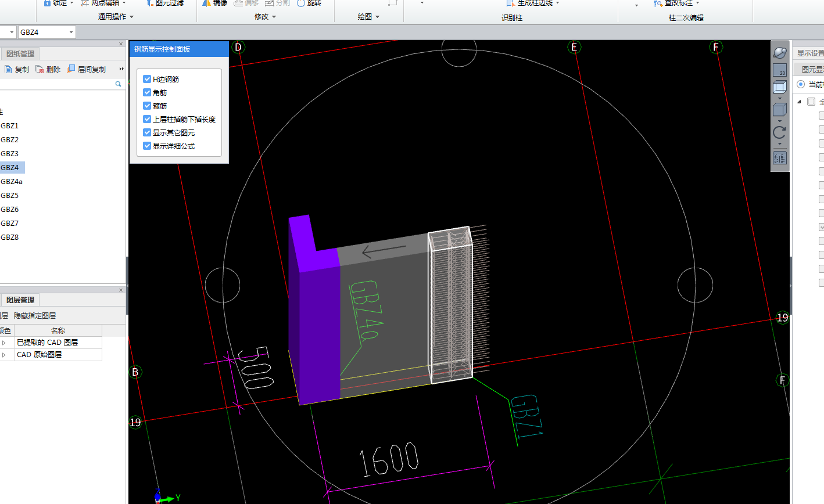This screenshot has height=504, width=824.
Task: Toggle the 显示详细公式 checkbox
Action: pos(147,146)
